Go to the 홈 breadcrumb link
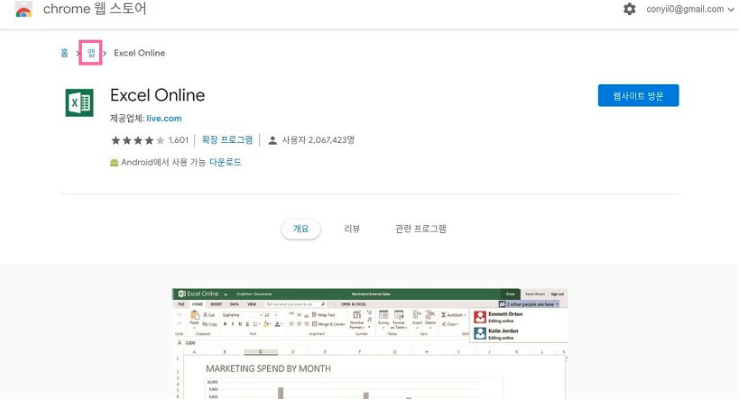This screenshot has height=401, width=741. point(64,53)
